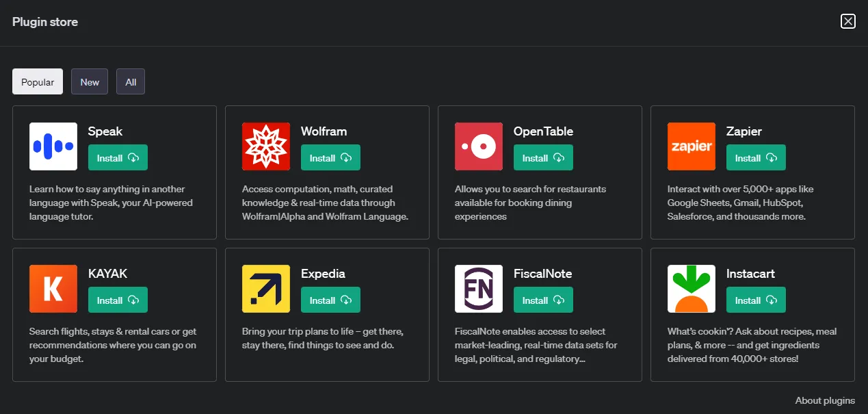Close the Plugin store dialog
This screenshot has height=414, width=868.
click(848, 21)
